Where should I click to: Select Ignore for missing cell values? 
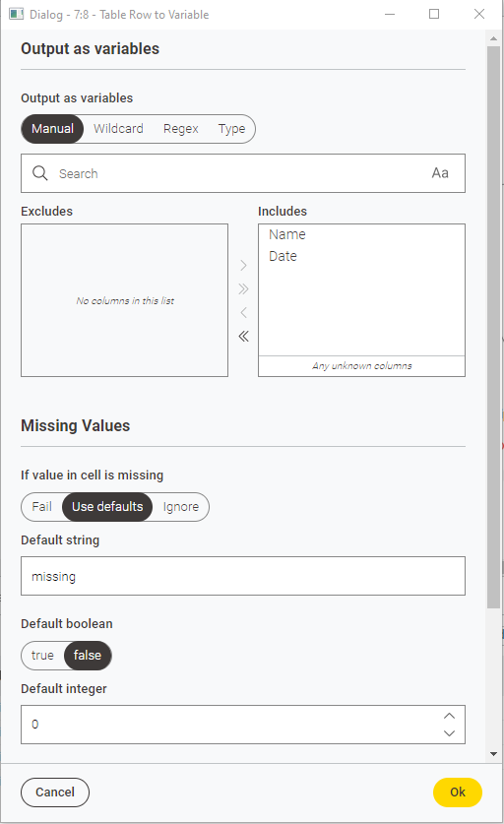click(x=181, y=507)
